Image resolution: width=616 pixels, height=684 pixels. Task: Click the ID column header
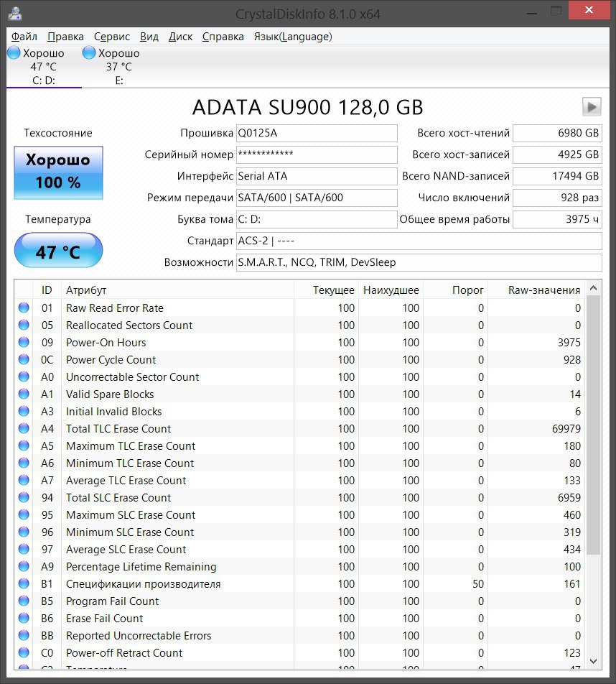pos(47,290)
